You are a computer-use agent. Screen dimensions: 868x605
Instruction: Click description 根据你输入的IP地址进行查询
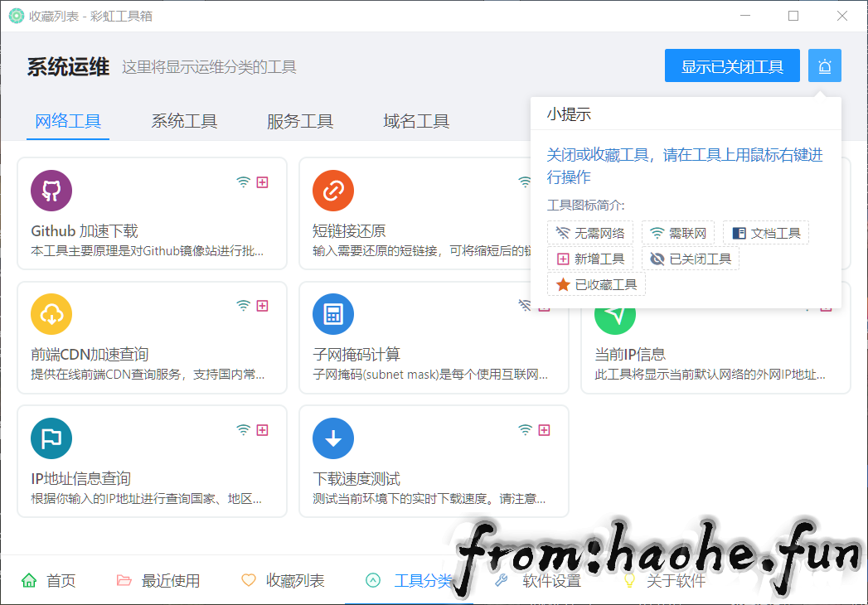(x=146, y=499)
